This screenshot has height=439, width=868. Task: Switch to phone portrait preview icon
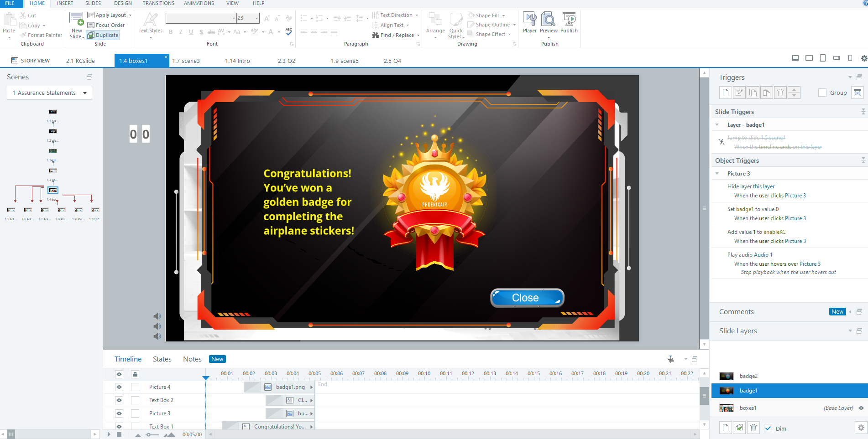[x=850, y=58]
